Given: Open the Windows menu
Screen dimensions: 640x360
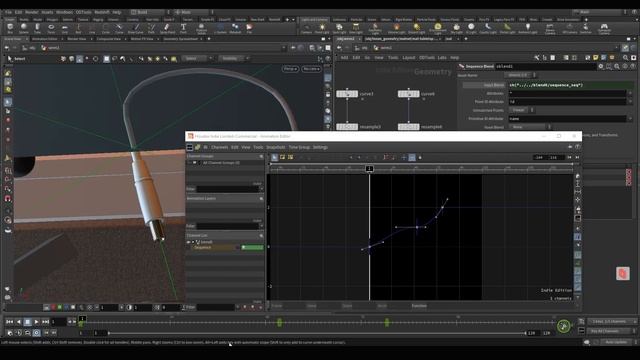Looking at the screenshot, I should click(x=64, y=12).
